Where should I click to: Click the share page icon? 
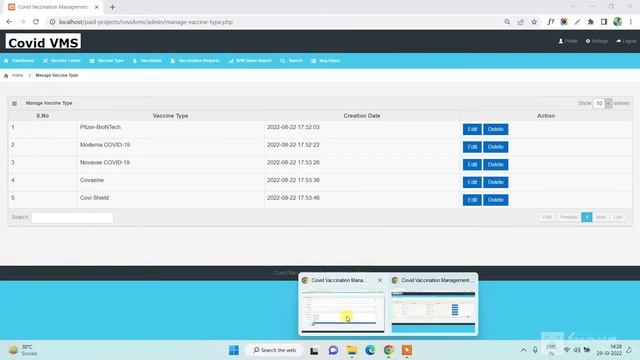tap(520, 22)
